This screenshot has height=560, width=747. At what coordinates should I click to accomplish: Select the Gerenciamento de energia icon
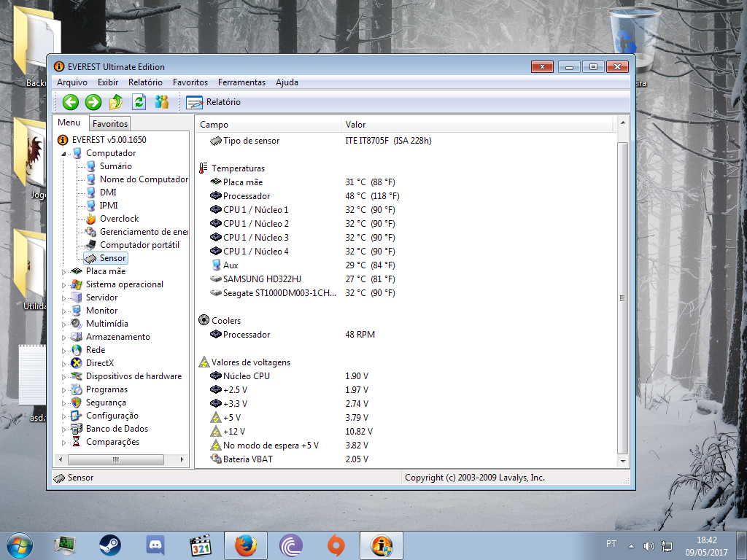click(x=90, y=232)
